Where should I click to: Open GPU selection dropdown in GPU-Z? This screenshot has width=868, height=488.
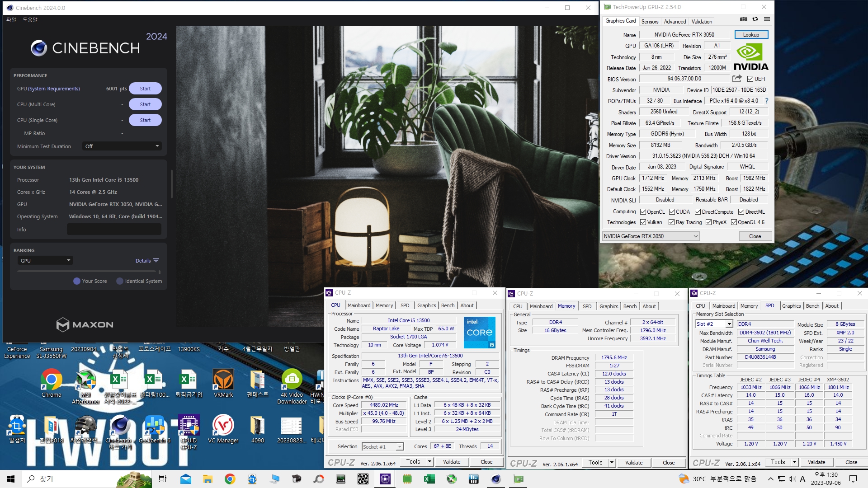coord(651,236)
